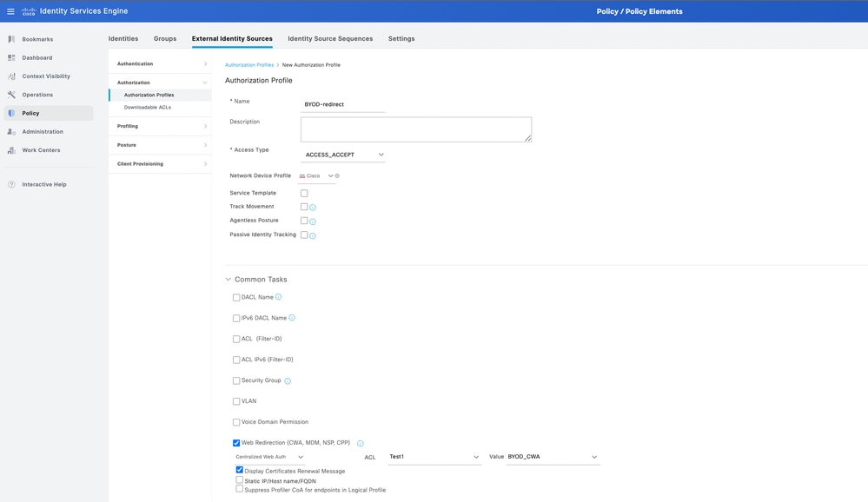The image size is (868, 502).
Task: Open the ACL Test1 dropdown
Action: click(434, 457)
